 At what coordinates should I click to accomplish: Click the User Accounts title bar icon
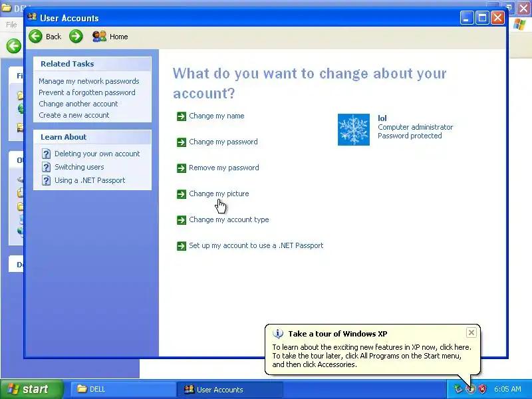click(32, 17)
